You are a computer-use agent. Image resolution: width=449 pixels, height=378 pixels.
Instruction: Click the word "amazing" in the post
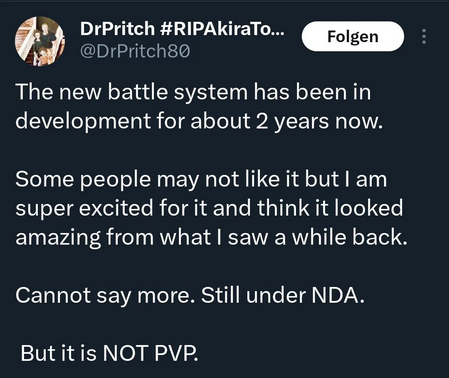58,238
